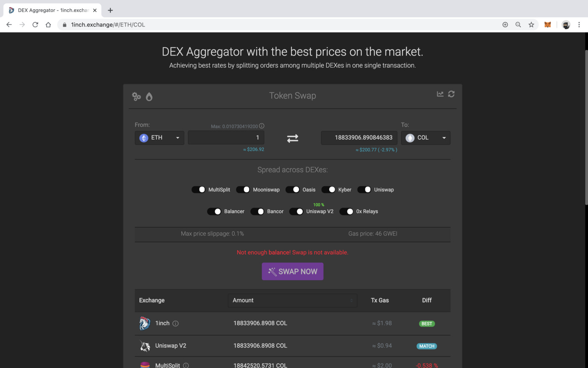Viewport: 588px width, 368px height.
Task: Click the Diff column header
Action: pyautogui.click(x=427, y=300)
